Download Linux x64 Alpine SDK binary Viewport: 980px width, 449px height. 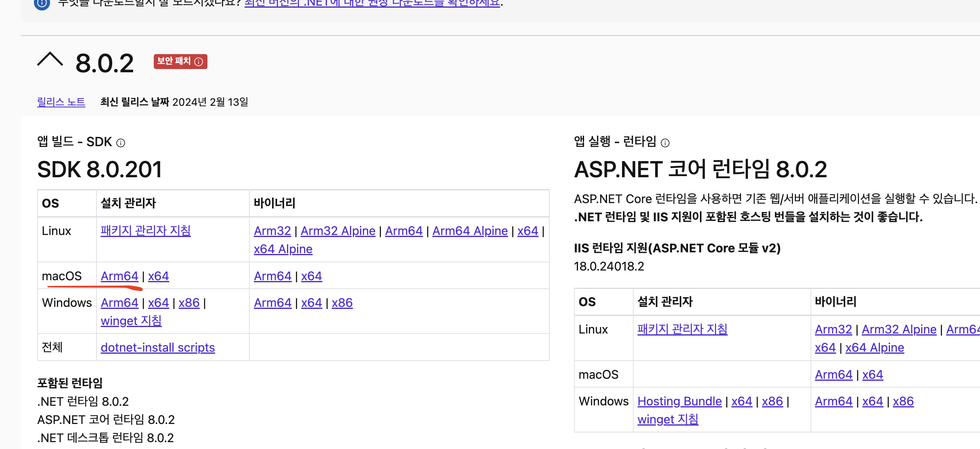pos(283,249)
